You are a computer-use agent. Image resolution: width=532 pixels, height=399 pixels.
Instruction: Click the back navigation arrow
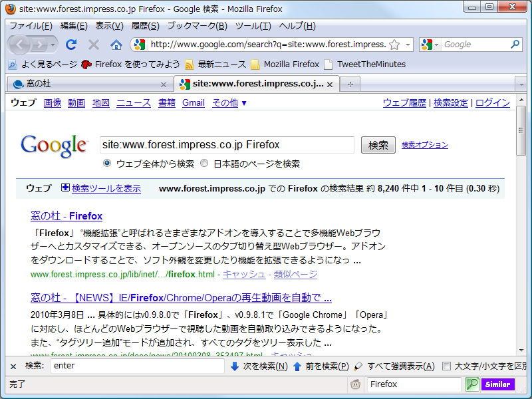coord(19,45)
